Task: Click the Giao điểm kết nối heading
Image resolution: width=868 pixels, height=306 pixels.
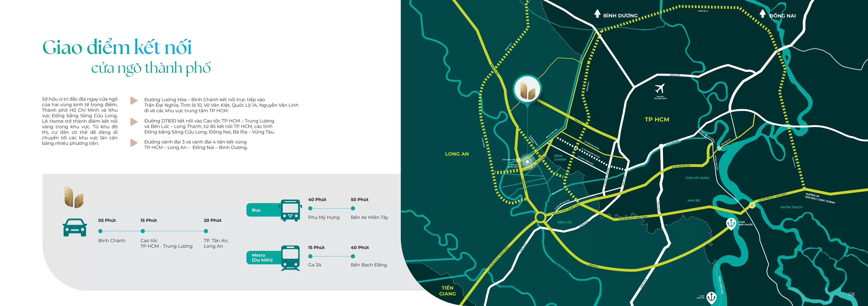Action: tap(117, 47)
